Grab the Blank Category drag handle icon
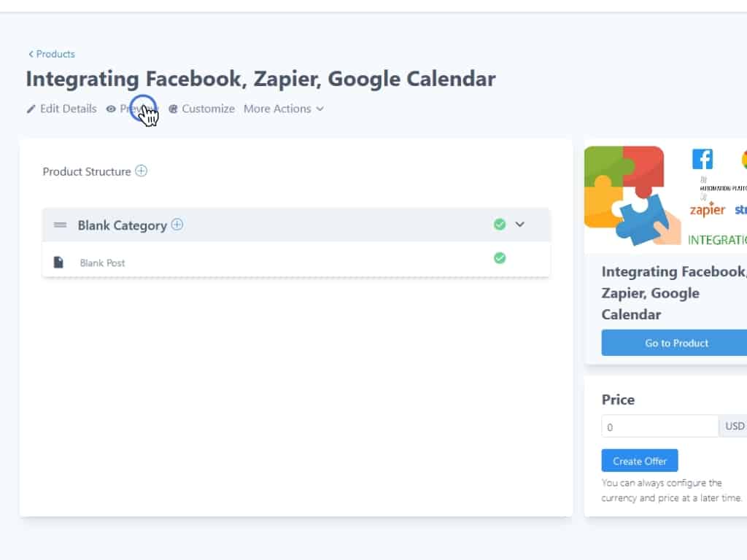The image size is (747, 560). point(60,225)
